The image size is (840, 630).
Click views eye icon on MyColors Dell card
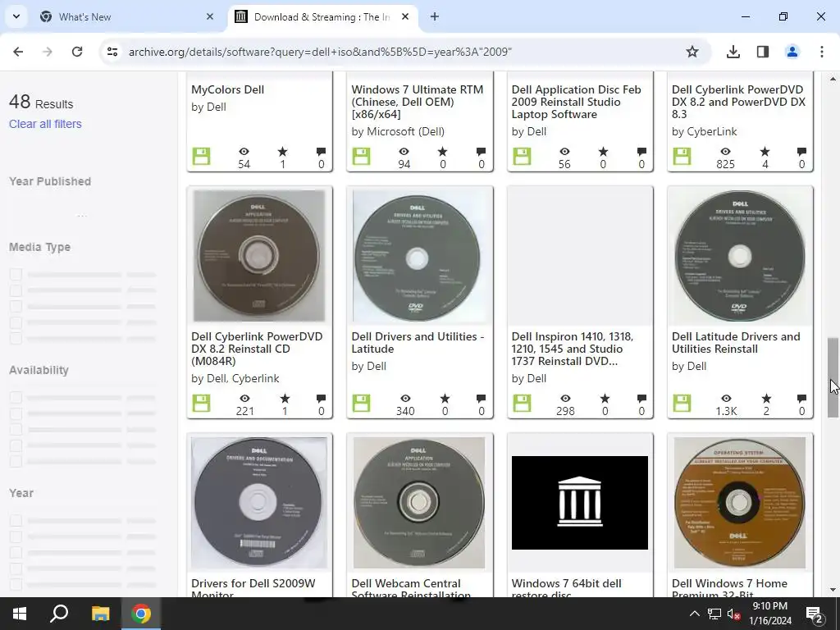(x=244, y=152)
